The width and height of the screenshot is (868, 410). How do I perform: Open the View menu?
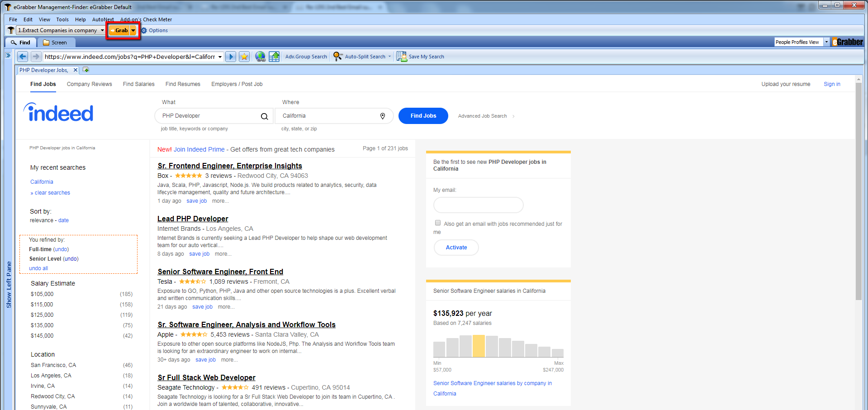tap(44, 19)
